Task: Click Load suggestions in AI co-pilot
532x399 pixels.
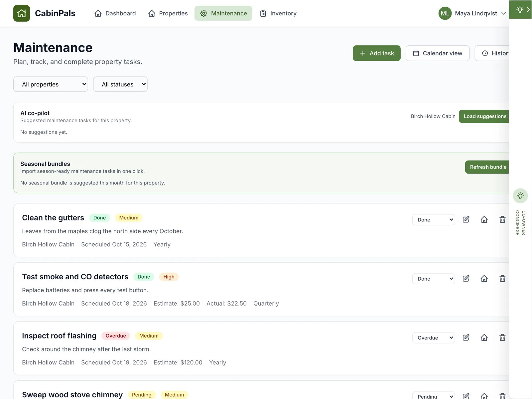Action: [x=484, y=116]
